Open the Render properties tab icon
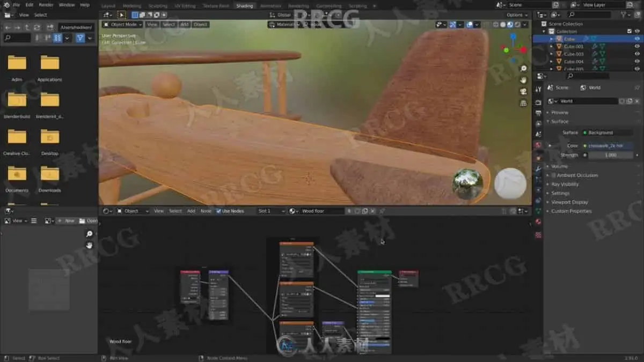Image resolution: width=644 pixels, height=362 pixels. click(538, 101)
